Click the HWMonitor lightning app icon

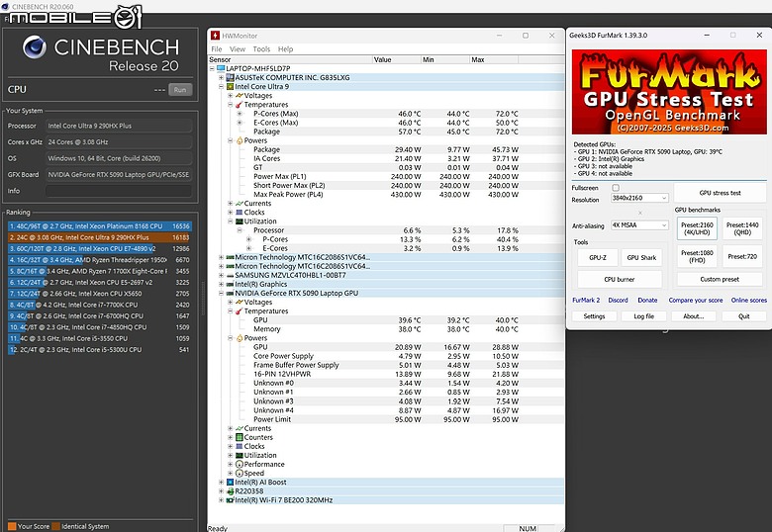click(215, 36)
